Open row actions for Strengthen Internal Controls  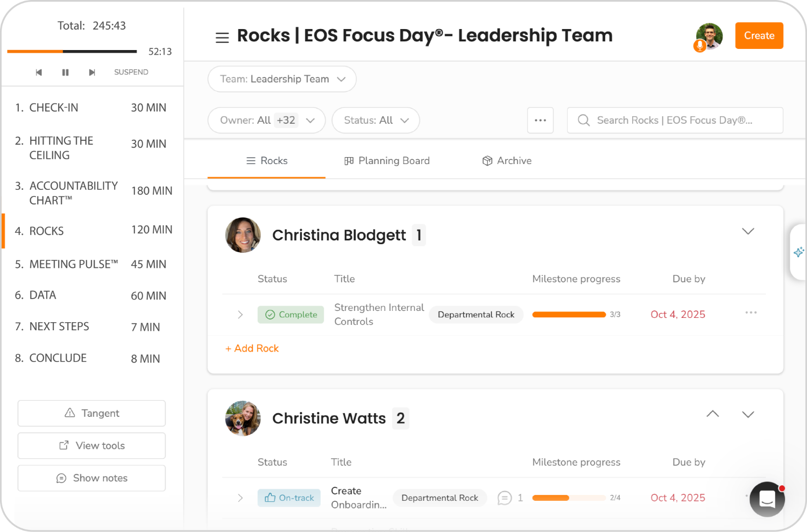coord(751,313)
